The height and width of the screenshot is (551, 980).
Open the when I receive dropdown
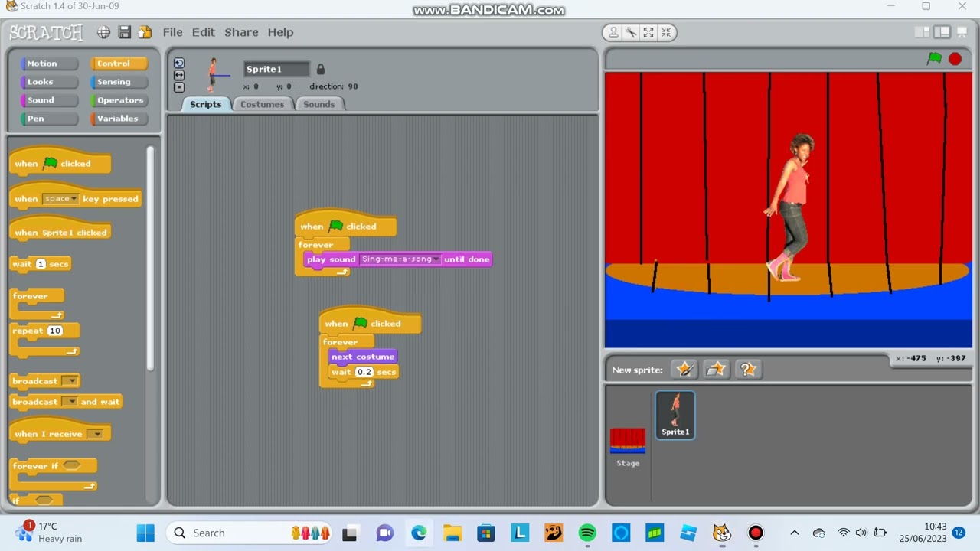tap(95, 434)
